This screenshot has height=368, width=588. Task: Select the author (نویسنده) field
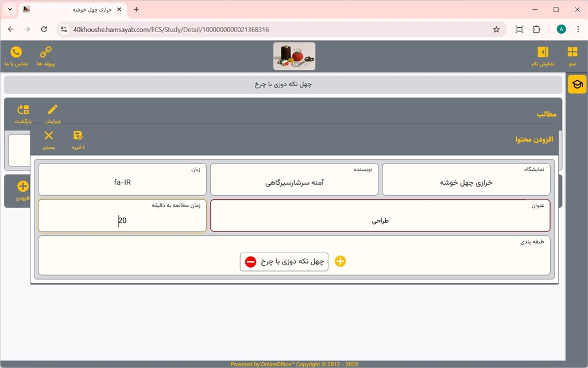click(x=294, y=183)
